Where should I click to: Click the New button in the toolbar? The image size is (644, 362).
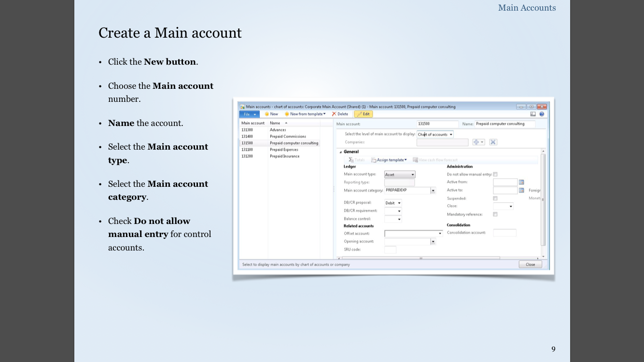[271, 114]
